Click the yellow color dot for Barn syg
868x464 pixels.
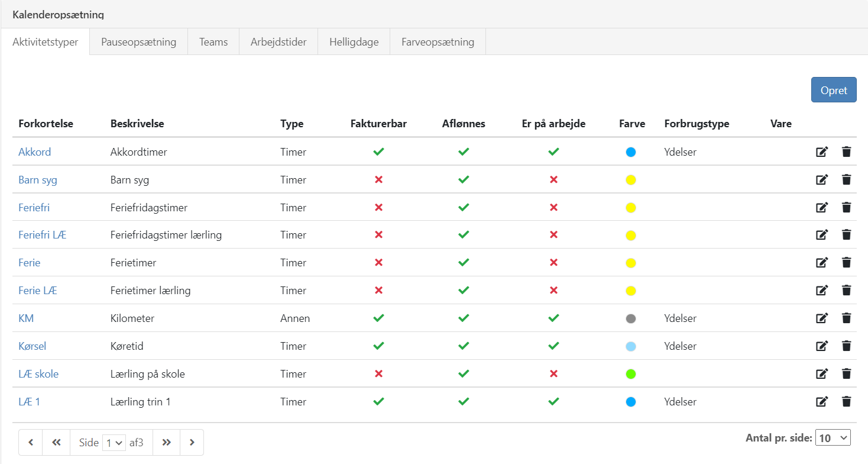pyautogui.click(x=631, y=180)
